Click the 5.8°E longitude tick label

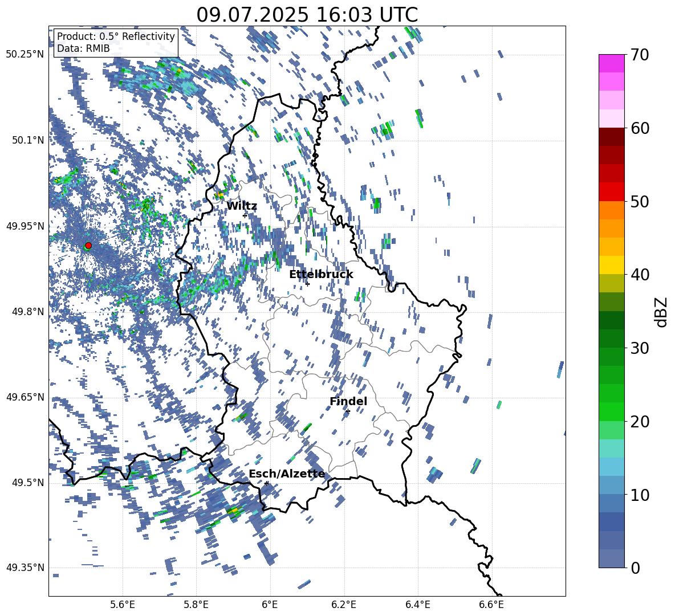point(196,605)
